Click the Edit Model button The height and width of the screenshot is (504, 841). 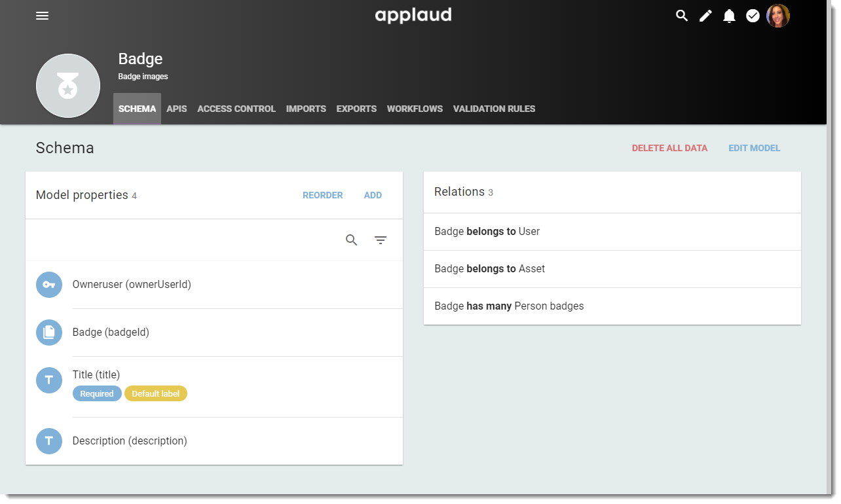[755, 148]
